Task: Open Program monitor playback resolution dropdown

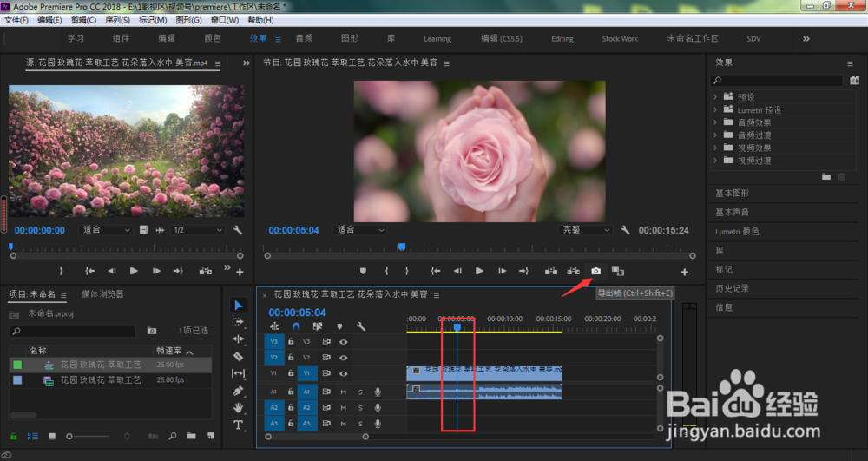Action: pyautogui.click(x=586, y=230)
